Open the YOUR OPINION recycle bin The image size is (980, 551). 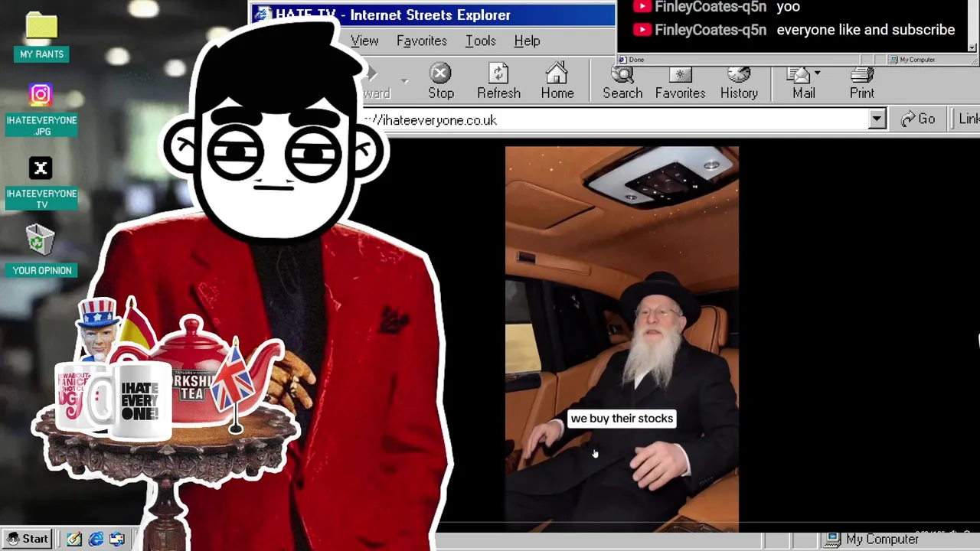coord(41,250)
